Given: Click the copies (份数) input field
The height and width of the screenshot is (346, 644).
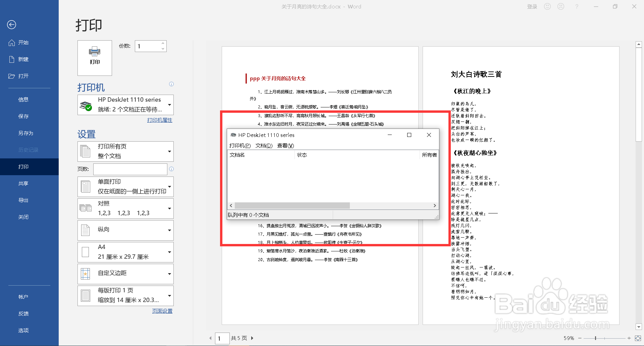Looking at the screenshot, I should click(x=148, y=46).
